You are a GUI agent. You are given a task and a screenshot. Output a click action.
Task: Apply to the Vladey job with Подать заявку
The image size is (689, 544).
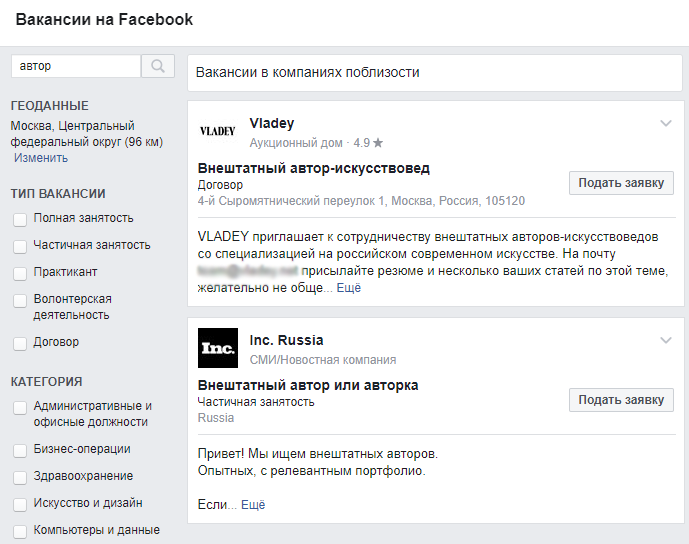(x=621, y=183)
